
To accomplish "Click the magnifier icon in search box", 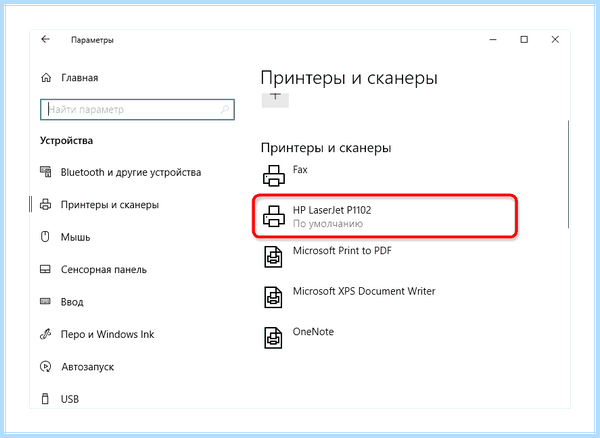I will click(x=225, y=109).
